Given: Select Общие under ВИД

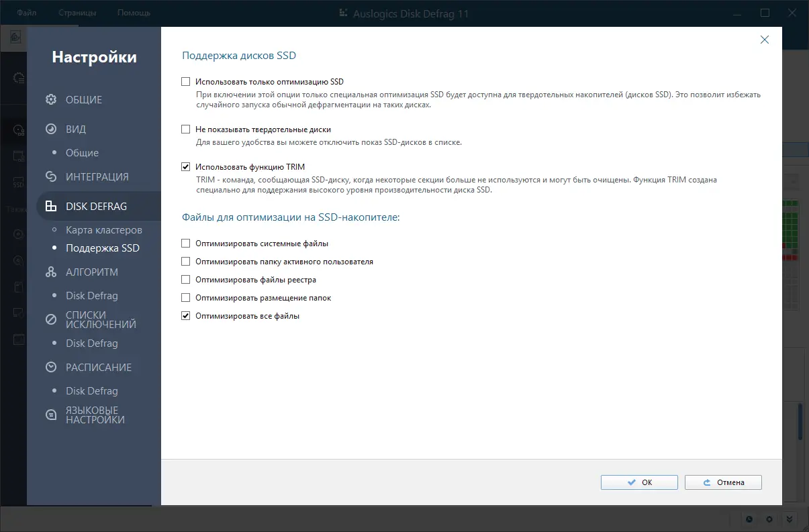Looking at the screenshot, I should coord(82,153).
